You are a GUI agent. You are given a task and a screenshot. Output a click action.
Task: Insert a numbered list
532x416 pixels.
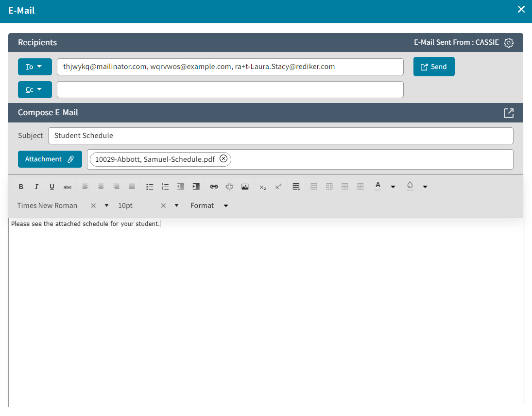[165, 187]
